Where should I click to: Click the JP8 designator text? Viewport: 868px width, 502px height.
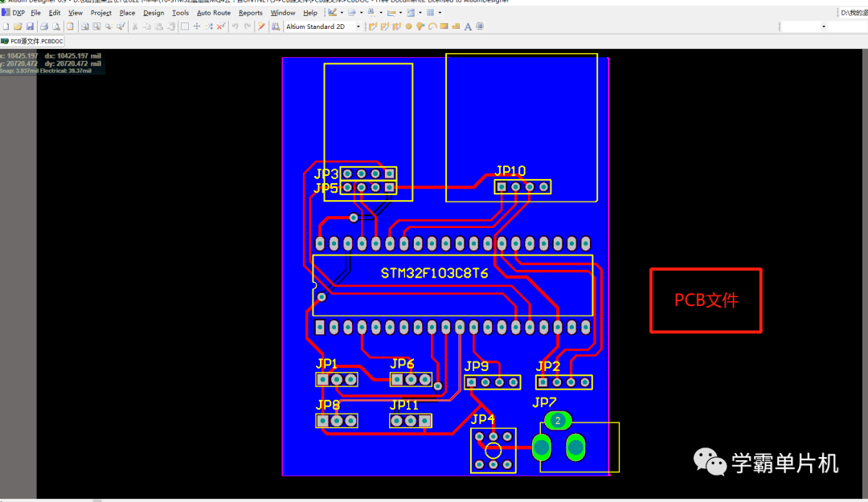tap(328, 405)
